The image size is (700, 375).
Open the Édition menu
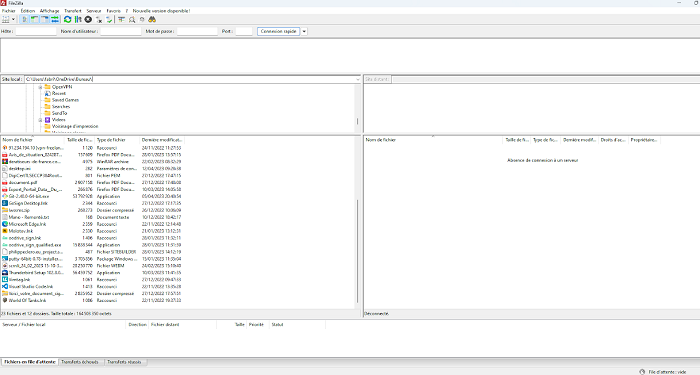click(x=28, y=11)
